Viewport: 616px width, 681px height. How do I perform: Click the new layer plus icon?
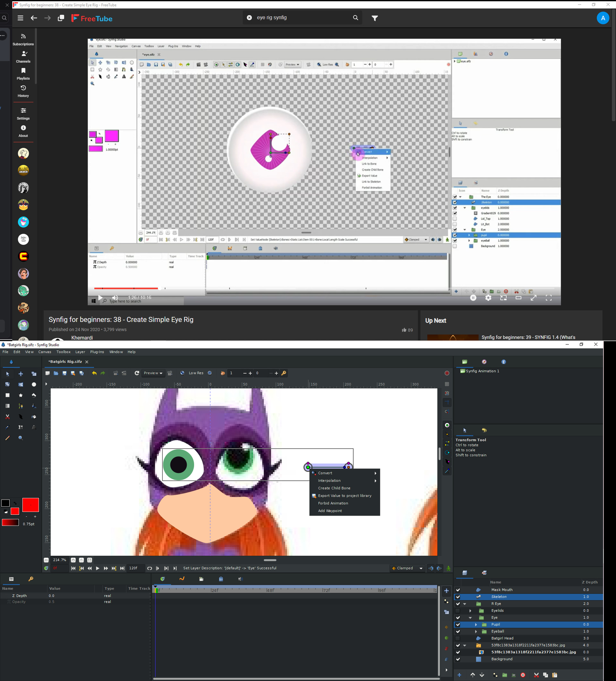tap(459, 675)
